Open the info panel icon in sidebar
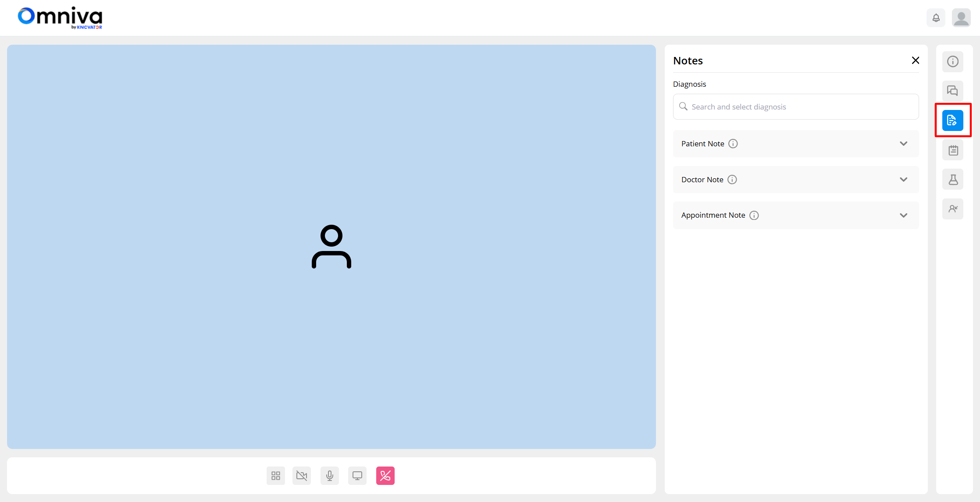This screenshot has width=980, height=502. pyautogui.click(x=952, y=61)
